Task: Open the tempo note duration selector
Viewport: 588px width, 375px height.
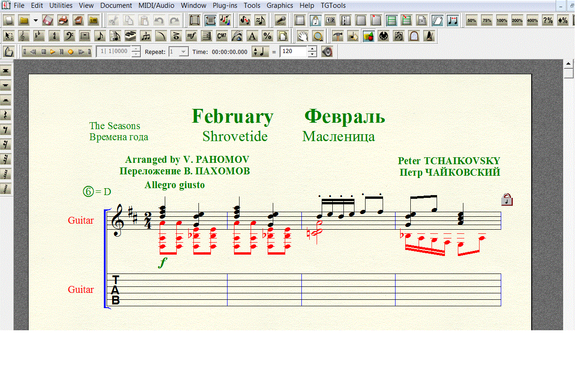Action: (x=260, y=52)
